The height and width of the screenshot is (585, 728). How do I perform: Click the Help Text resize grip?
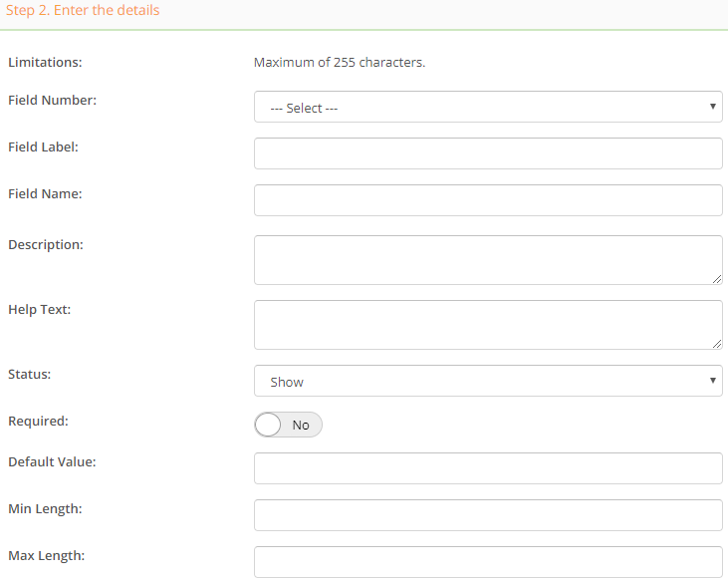pos(717,344)
